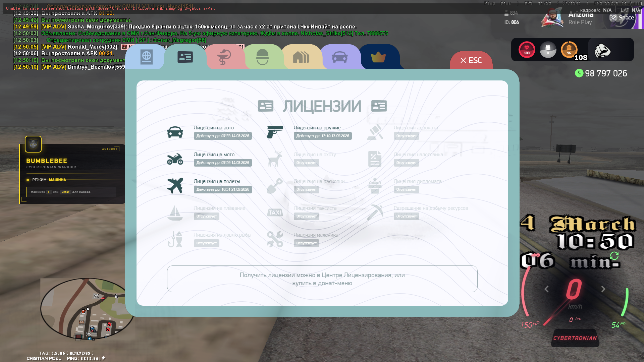Switch to the medical card tab

coord(224,57)
